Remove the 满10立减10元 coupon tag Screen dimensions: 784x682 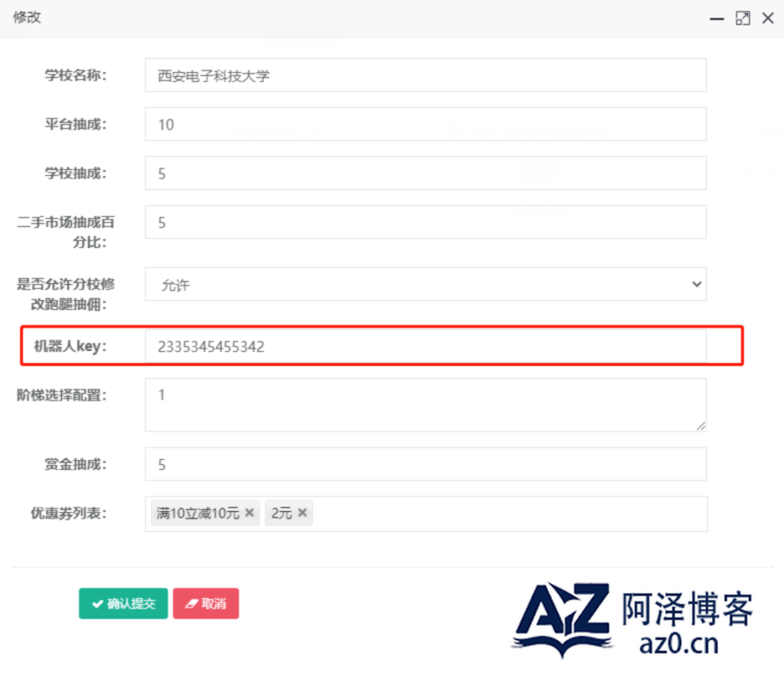tap(250, 513)
